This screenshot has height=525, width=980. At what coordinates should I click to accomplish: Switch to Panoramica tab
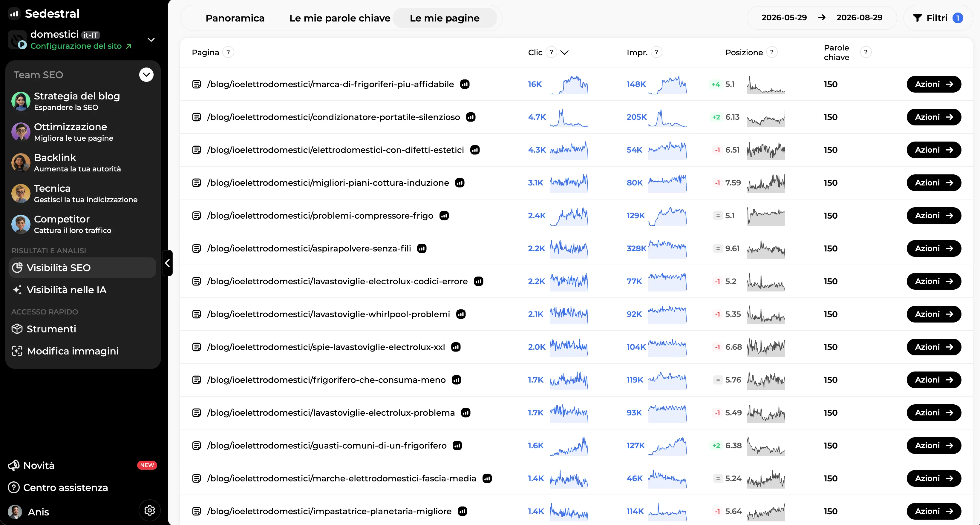point(235,18)
